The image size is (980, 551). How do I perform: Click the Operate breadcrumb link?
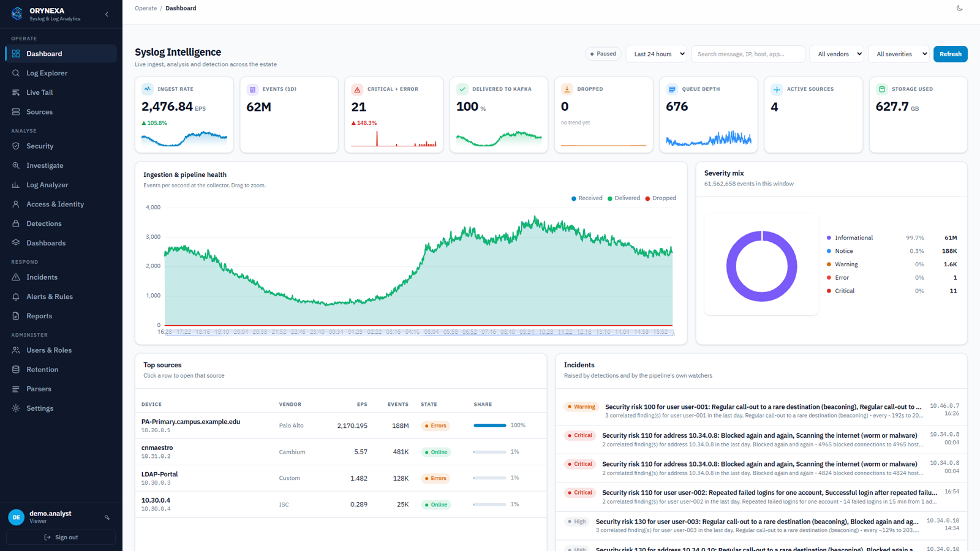click(x=146, y=9)
